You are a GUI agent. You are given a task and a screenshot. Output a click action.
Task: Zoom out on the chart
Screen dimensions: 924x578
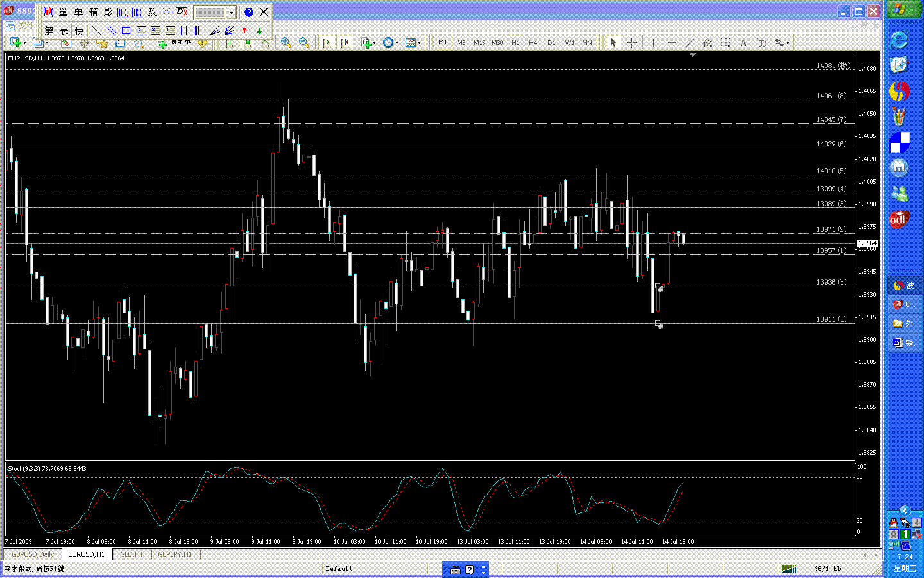coord(304,42)
